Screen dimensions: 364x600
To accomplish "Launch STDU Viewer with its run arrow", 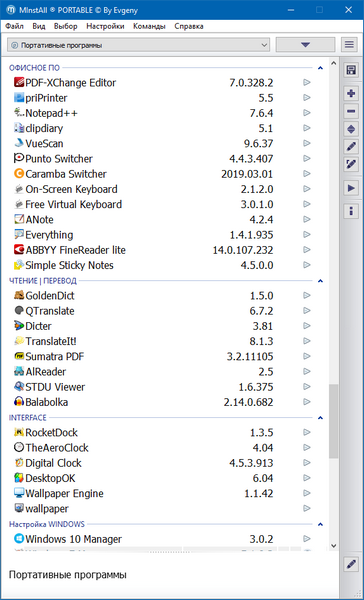I will click(x=307, y=386).
